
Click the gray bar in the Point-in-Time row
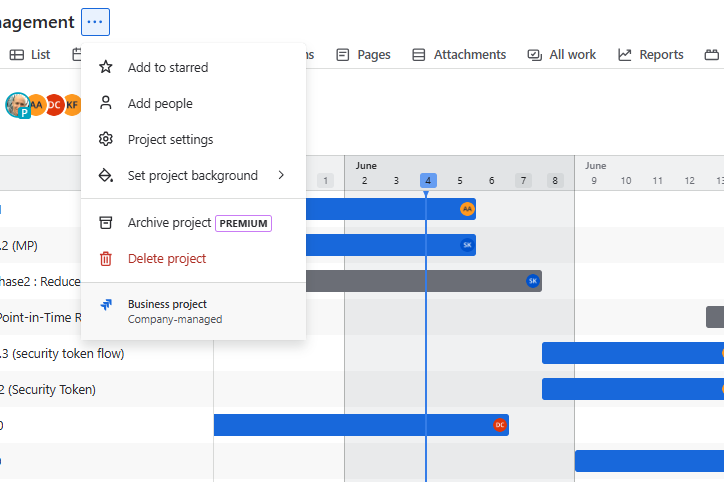715,317
